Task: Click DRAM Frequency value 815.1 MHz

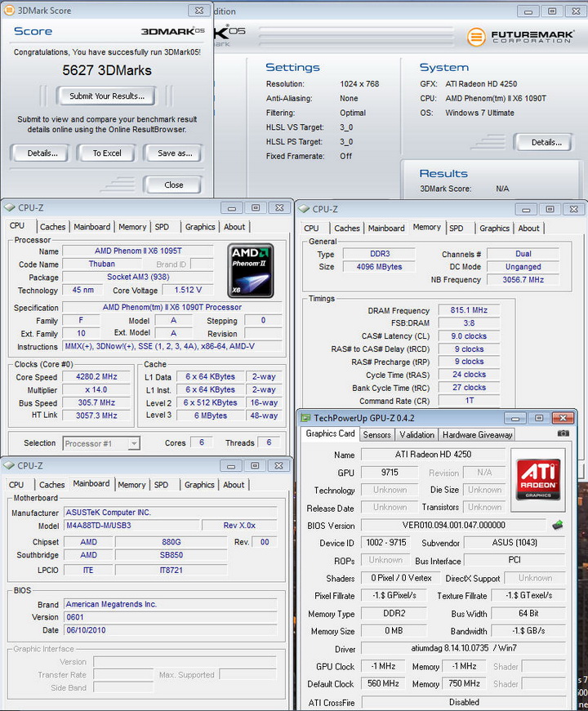Action: [469, 310]
